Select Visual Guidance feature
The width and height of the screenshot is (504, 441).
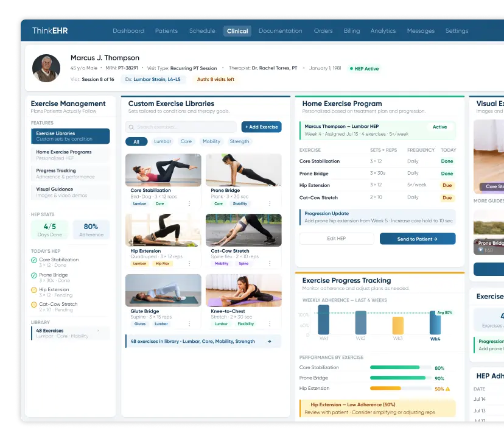[x=71, y=192]
